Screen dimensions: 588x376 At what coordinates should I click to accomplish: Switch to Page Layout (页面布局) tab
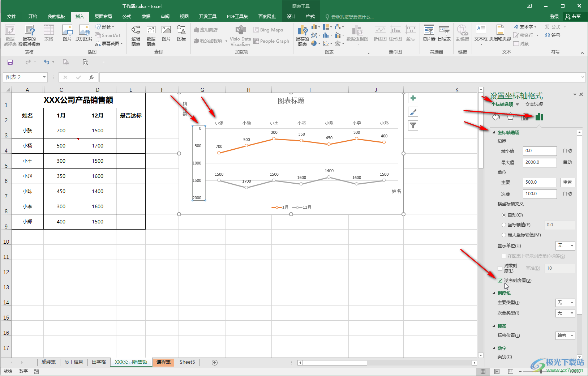pos(103,17)
